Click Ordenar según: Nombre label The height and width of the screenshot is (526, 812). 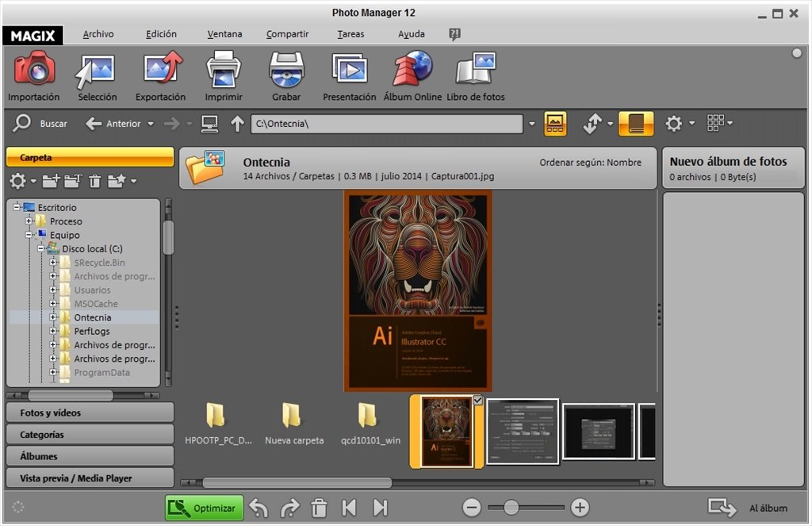(590, 162)
